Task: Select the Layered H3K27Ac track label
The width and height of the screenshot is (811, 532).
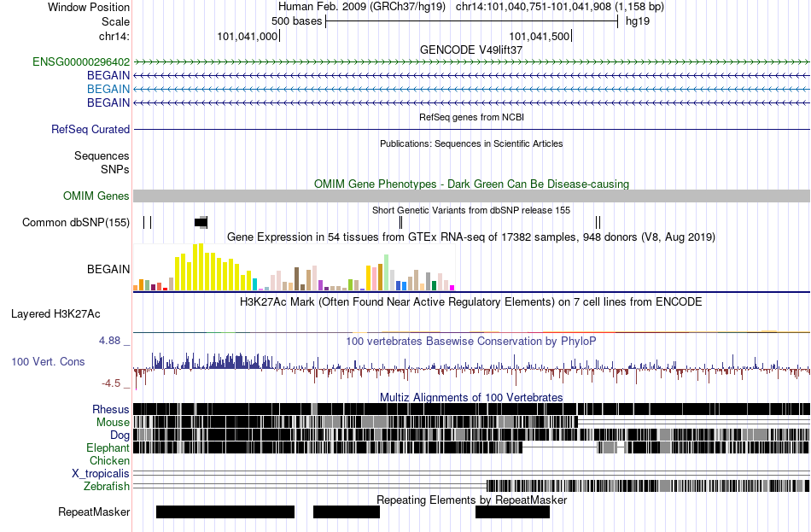Action: pyautogui.click(x=55, y=314)
